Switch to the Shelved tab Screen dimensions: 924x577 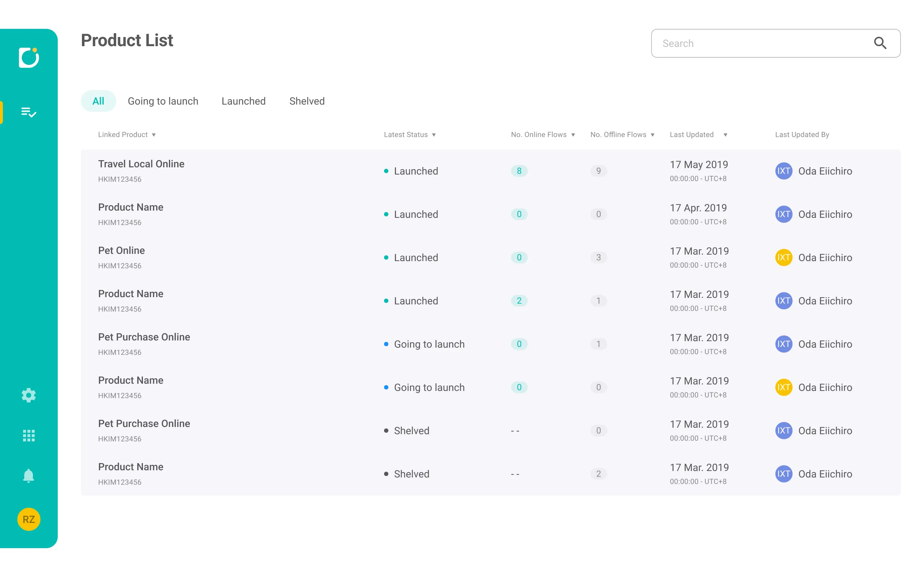pyautogui.click(x=306, y=101)
